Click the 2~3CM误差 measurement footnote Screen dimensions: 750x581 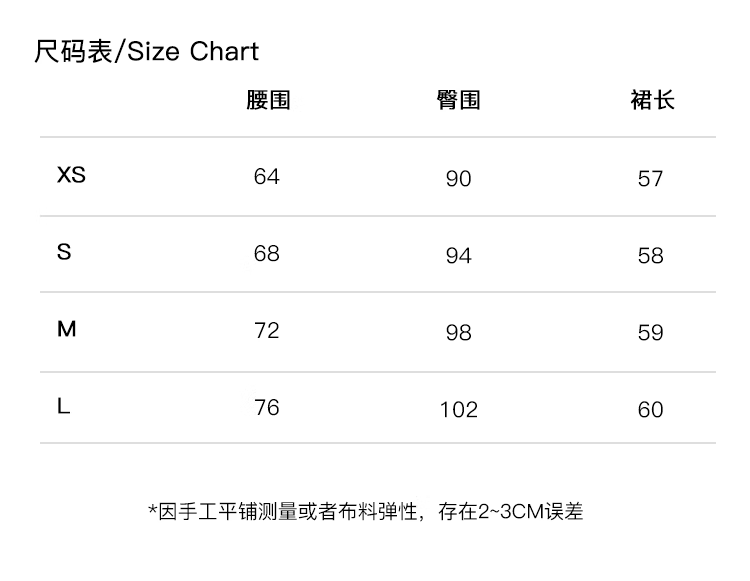(366, 512)
